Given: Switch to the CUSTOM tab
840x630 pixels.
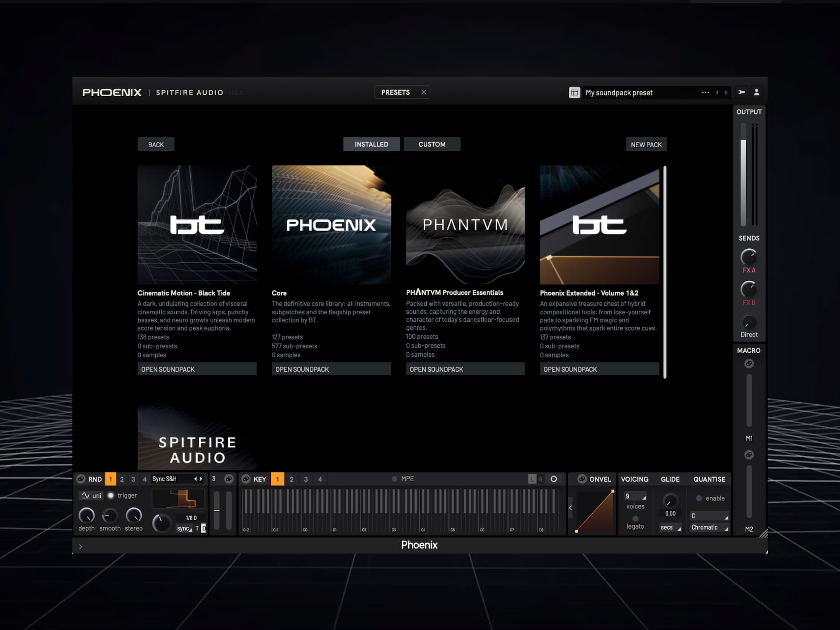Looking at the screenshot, I should [x=432, y=144].
